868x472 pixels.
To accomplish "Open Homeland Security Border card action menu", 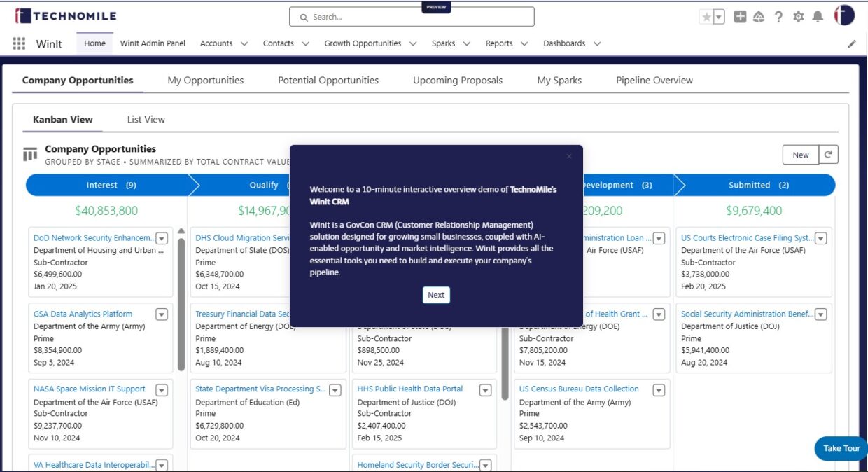I will tap(486, 466).
